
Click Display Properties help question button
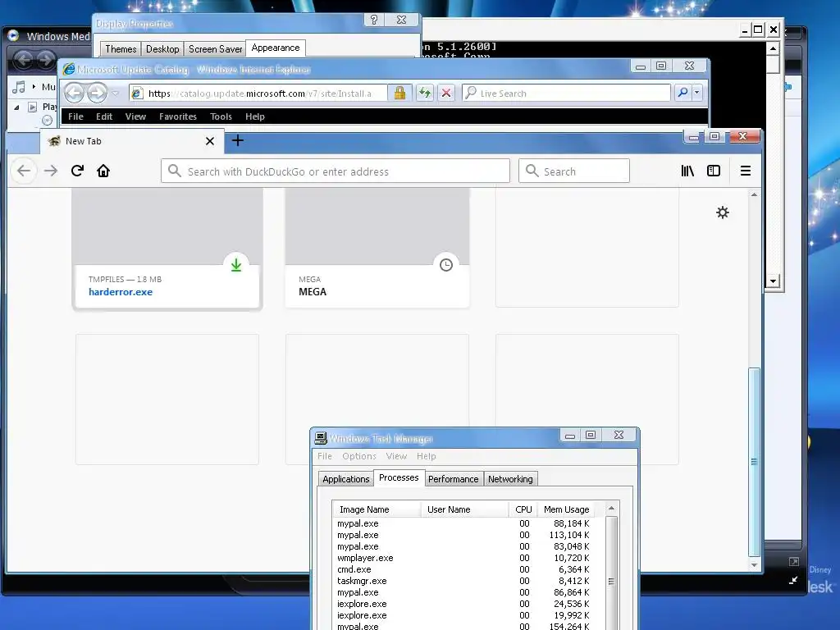click(374, 20)
